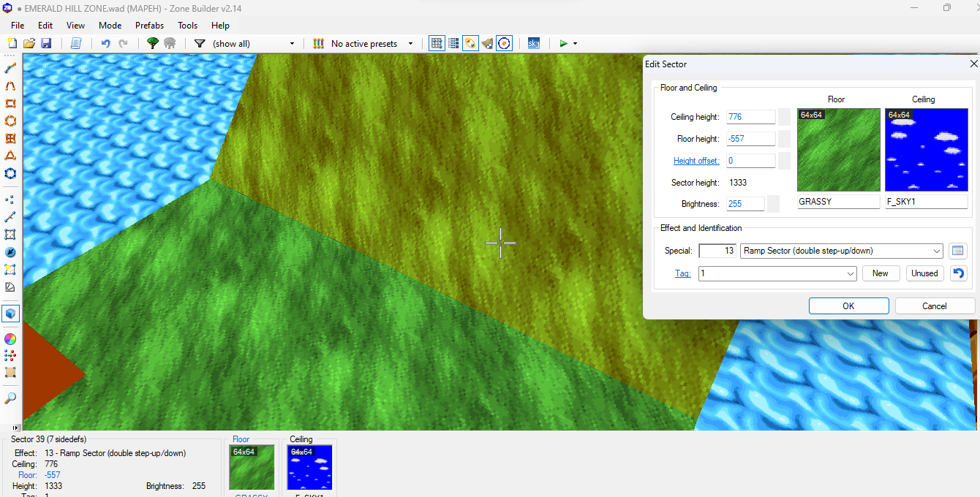The image size is (980, 497).
Task: Click the magnifying glass icon in sidebar
Action: click(10, 398)
